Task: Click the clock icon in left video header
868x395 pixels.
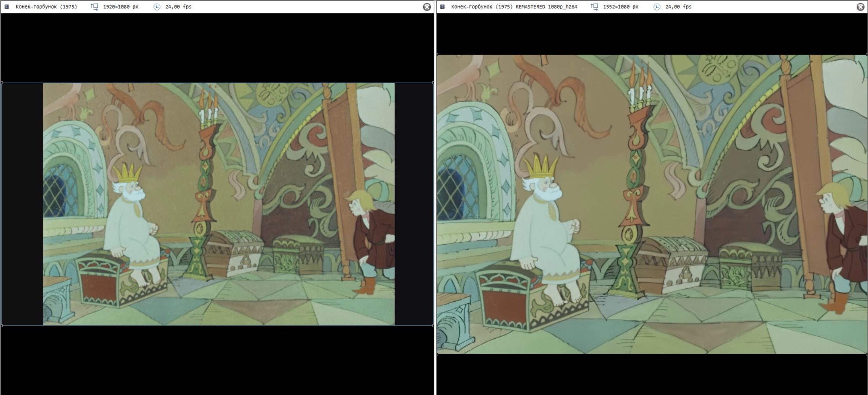Action: pos(157,7)
